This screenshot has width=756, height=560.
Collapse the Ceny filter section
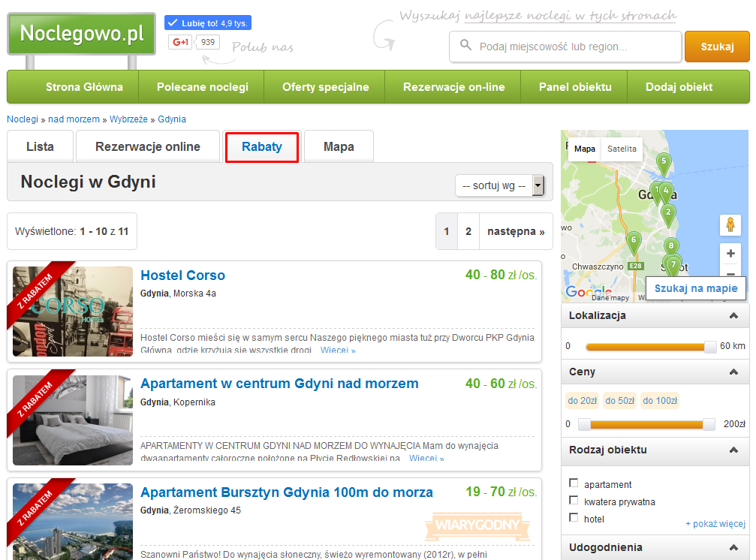point(733,372)
